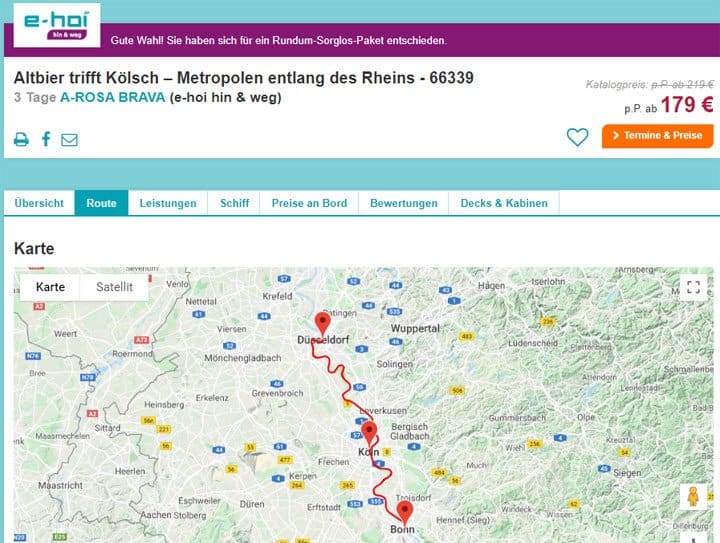Select the Route tab
This screenshot has height=543, width=720.
click(x=101, y=203)
